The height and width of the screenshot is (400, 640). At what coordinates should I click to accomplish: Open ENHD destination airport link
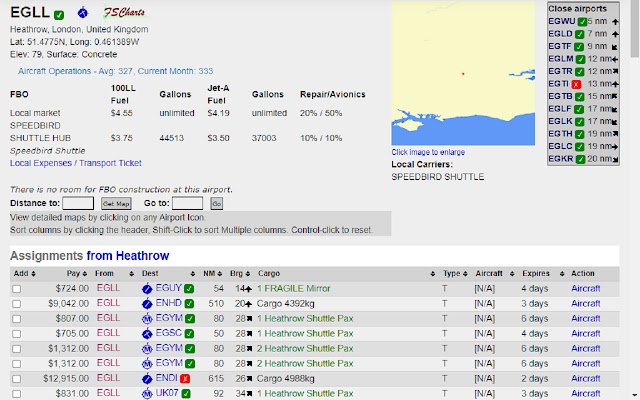coord(169,303)
